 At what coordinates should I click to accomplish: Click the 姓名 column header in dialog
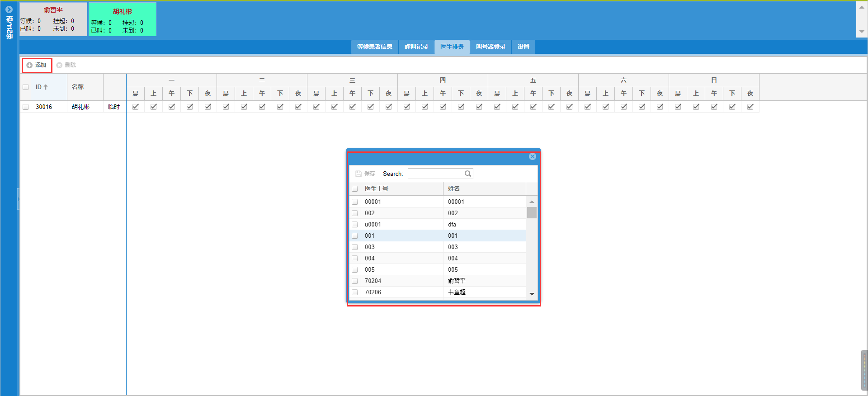coord(485,189)
